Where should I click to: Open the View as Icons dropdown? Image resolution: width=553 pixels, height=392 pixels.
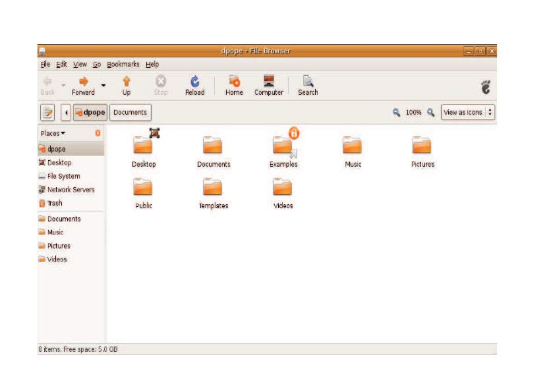click(467, 113)
